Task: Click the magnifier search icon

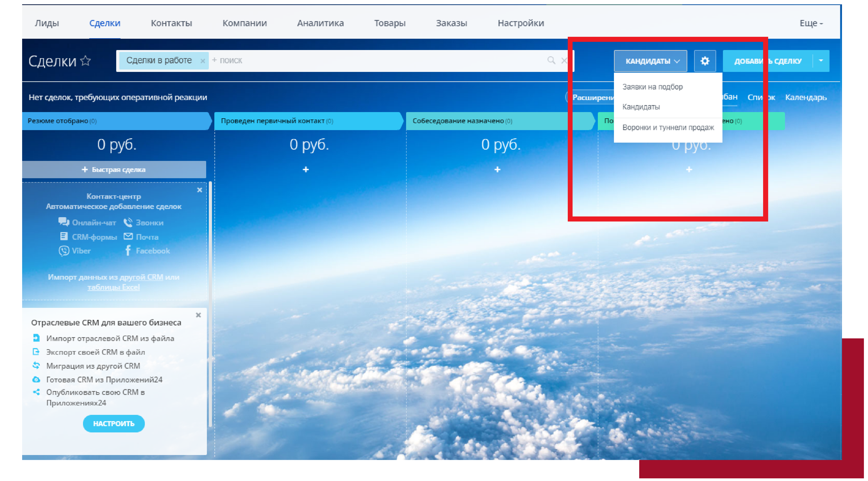Action: tap(551, 61)
